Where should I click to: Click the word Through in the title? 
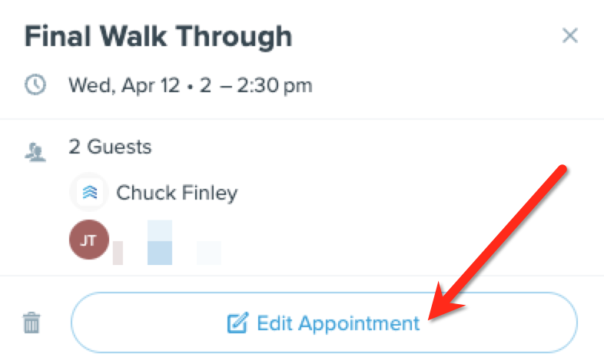[x=234, y=37]
